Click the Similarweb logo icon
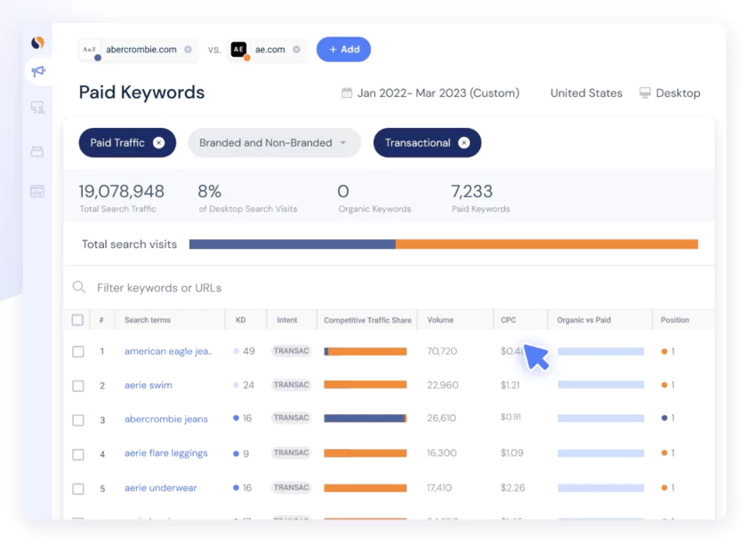Screen dimensions: 756x544 37,41
